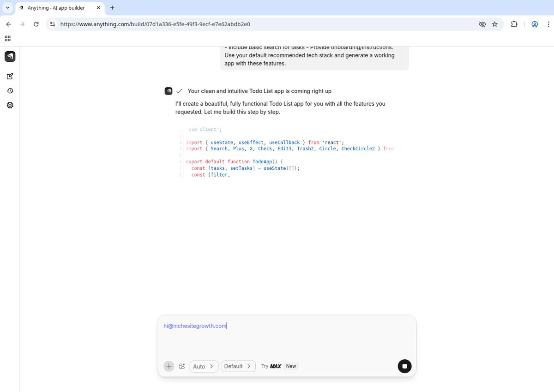
Task: Bookmark the page with the star icon
Action: (x=495, y=24)
